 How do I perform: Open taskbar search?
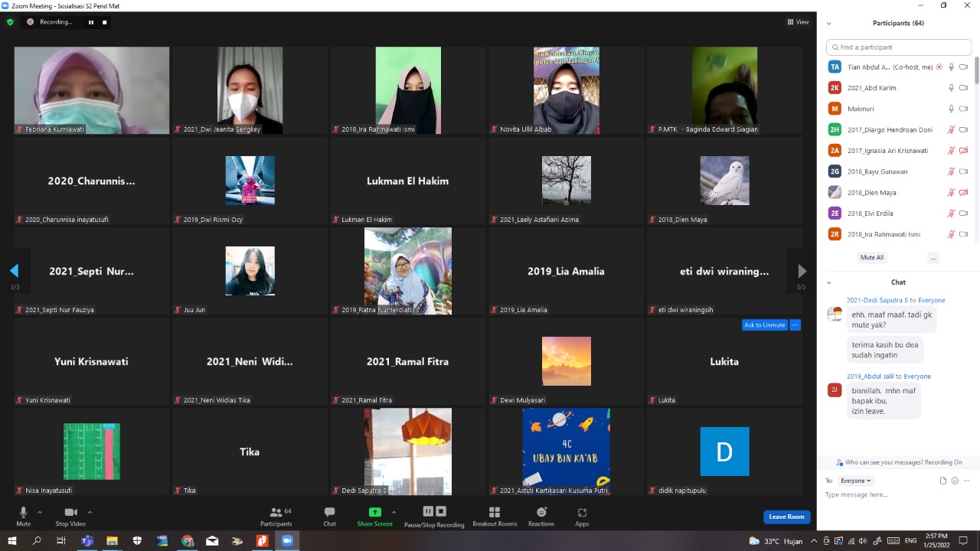coord(37,541)
